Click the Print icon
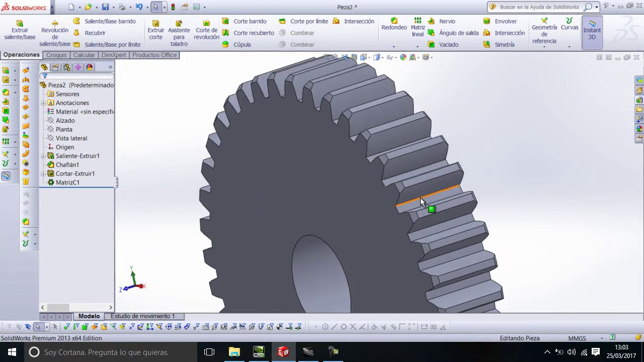This screenshot has width=644, height=362. click(122, 7)
